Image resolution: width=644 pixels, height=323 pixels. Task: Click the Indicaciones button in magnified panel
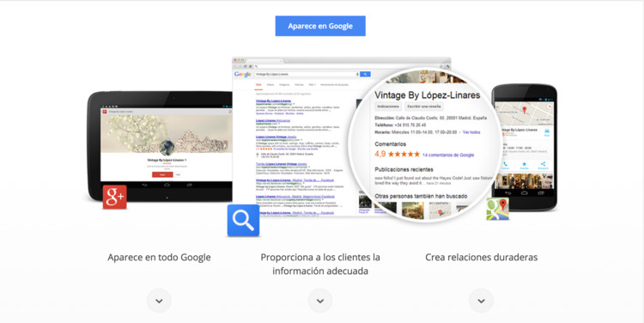pos(388,107)
